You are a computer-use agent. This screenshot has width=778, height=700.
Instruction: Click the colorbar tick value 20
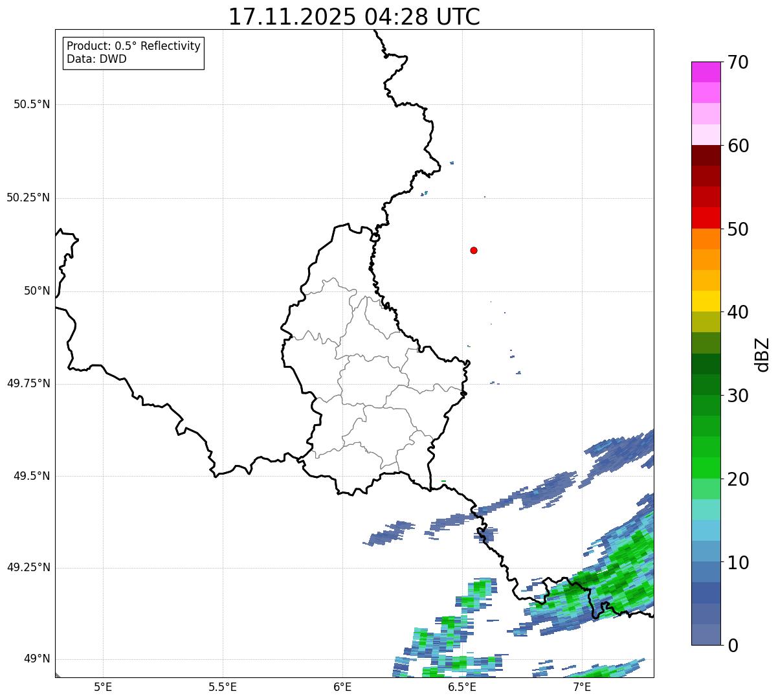pos(737,479)
